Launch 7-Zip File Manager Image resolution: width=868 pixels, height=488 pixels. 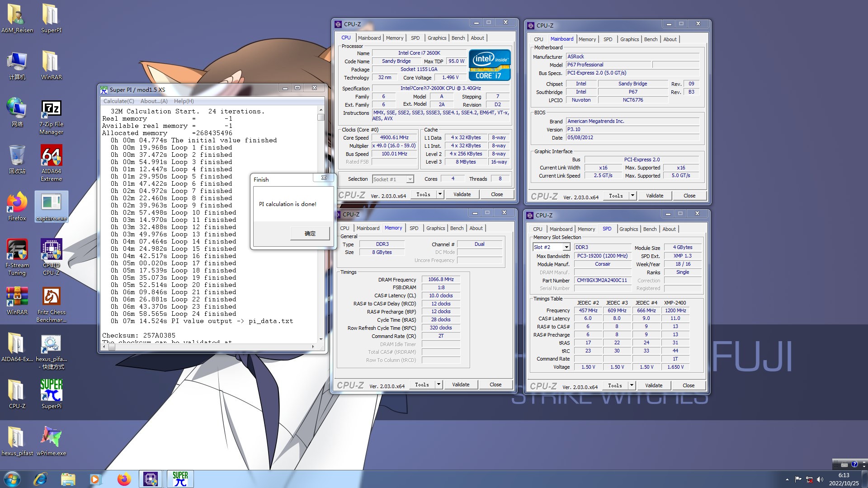point(51,117)
